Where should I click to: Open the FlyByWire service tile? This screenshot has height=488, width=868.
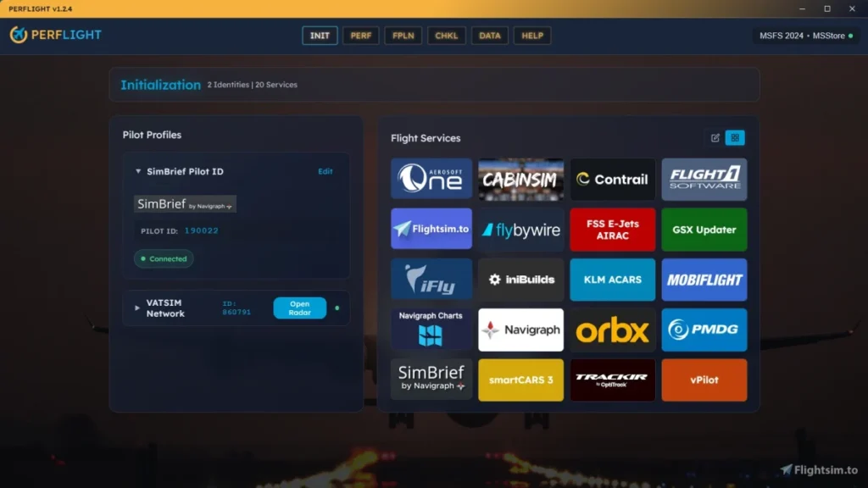click(520, 229)
